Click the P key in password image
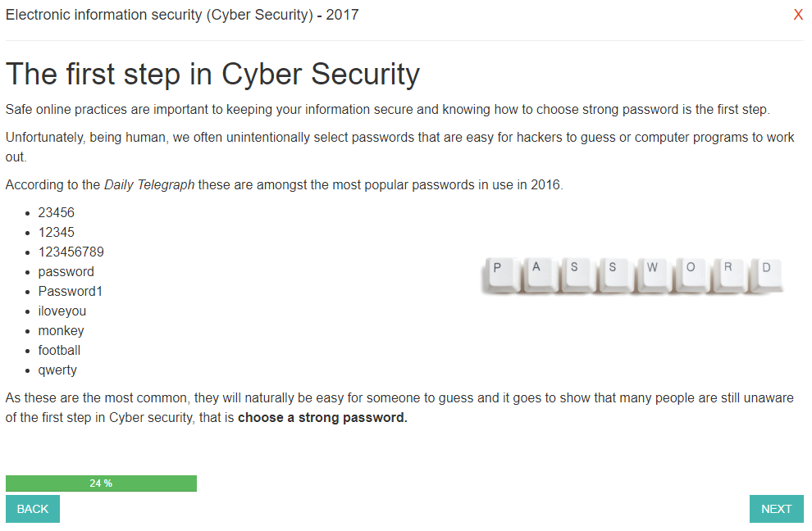The width and height of the screenshot is (812, 531). click(500, 275)
